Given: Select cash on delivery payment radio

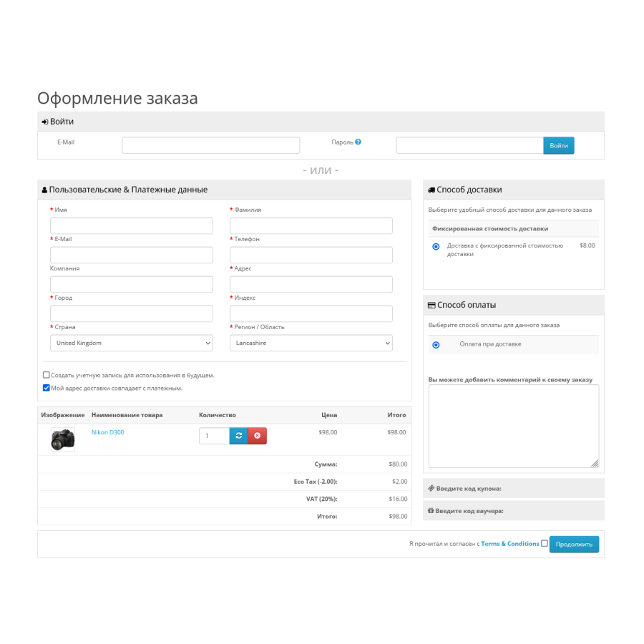Looking at the screenshot, I should coord(436,345).
